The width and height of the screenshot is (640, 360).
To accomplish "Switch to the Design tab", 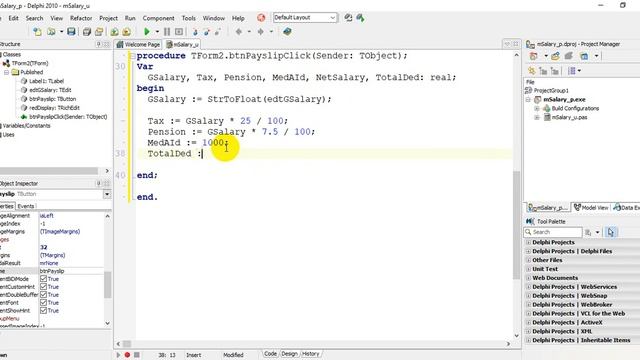I will pyautogui.click(x=289, y=354).
